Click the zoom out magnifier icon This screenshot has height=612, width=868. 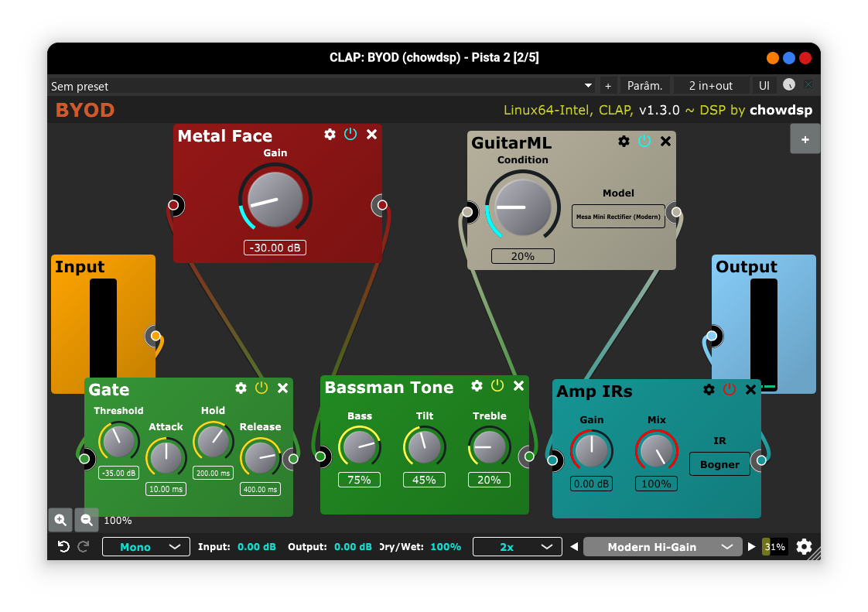point(86,520)
